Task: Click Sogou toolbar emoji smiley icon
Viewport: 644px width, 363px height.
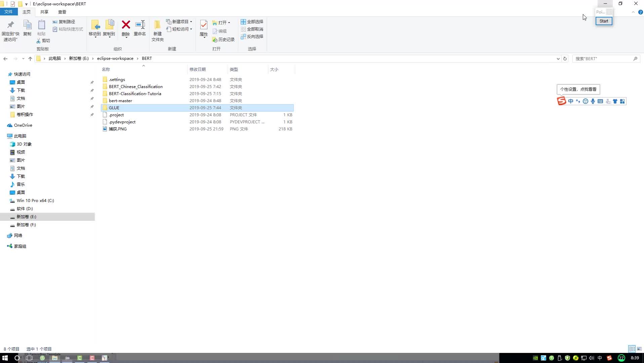Action: pyautogui.click(x=586, y=101)
